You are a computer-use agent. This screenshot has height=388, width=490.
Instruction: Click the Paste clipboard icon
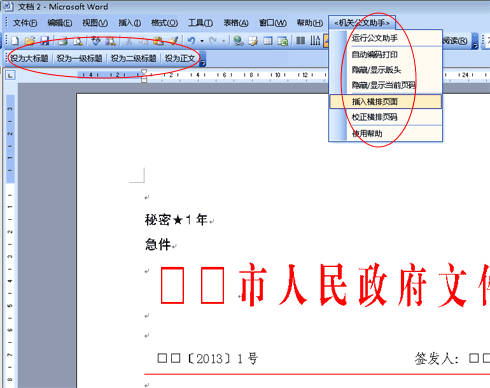click(159, 41)
